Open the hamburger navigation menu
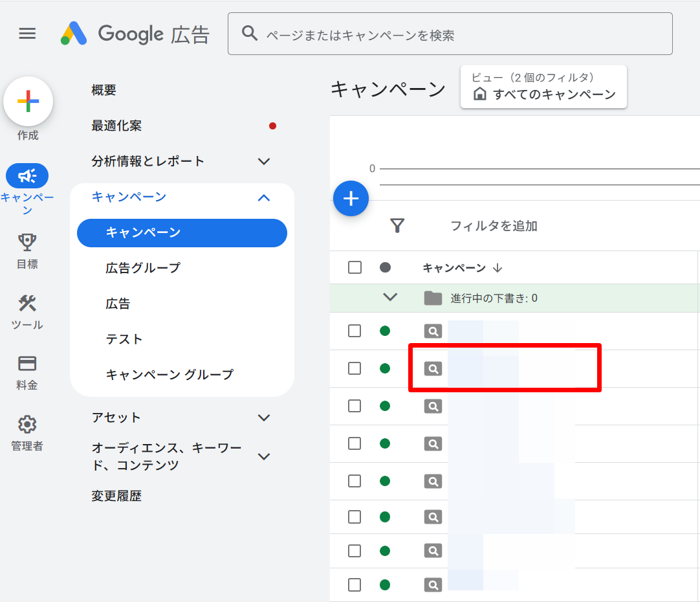 click(x=27, y=33)
